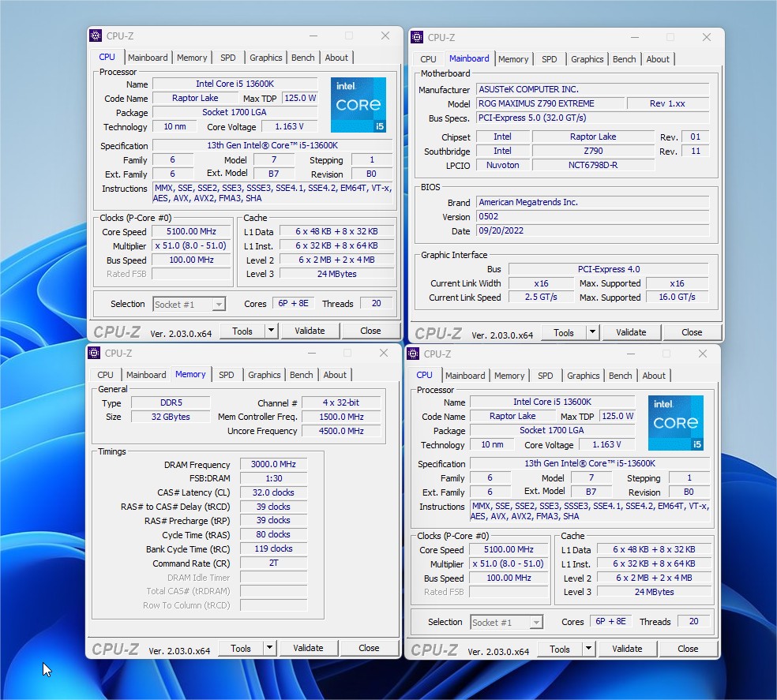
Task: Open Tools dropdown arrow in the Mainboard window
Action: [x=592, y=332]
